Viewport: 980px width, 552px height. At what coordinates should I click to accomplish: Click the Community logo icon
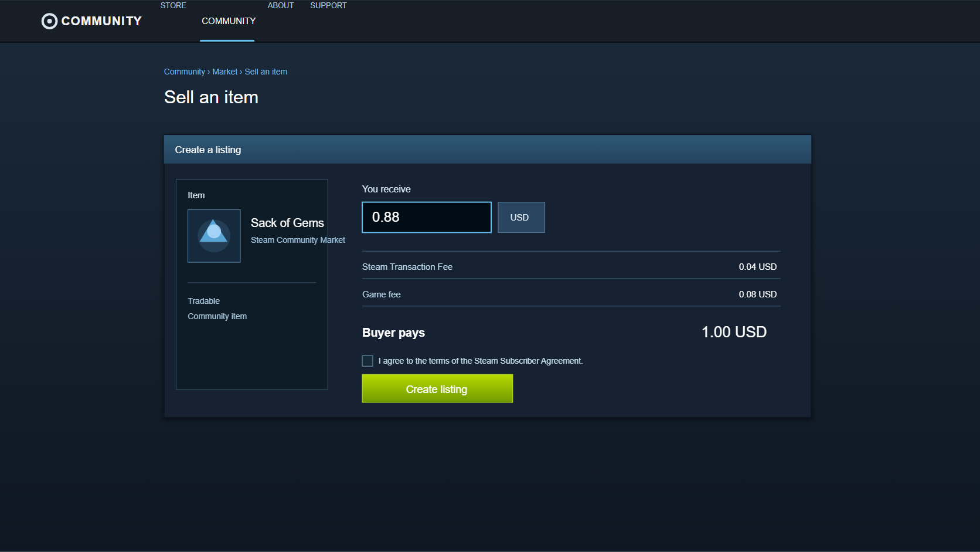coord(50,21)
